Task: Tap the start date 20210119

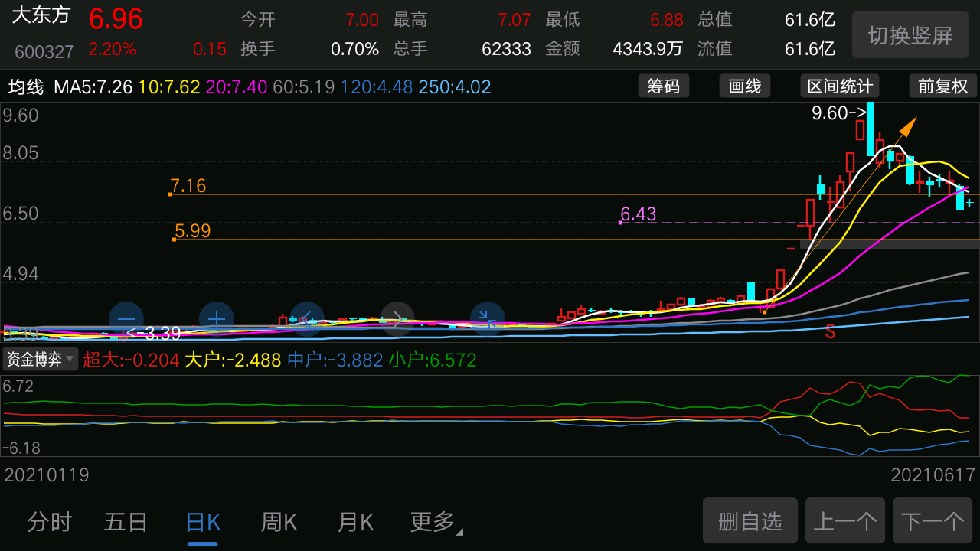Action: [47, 475]
